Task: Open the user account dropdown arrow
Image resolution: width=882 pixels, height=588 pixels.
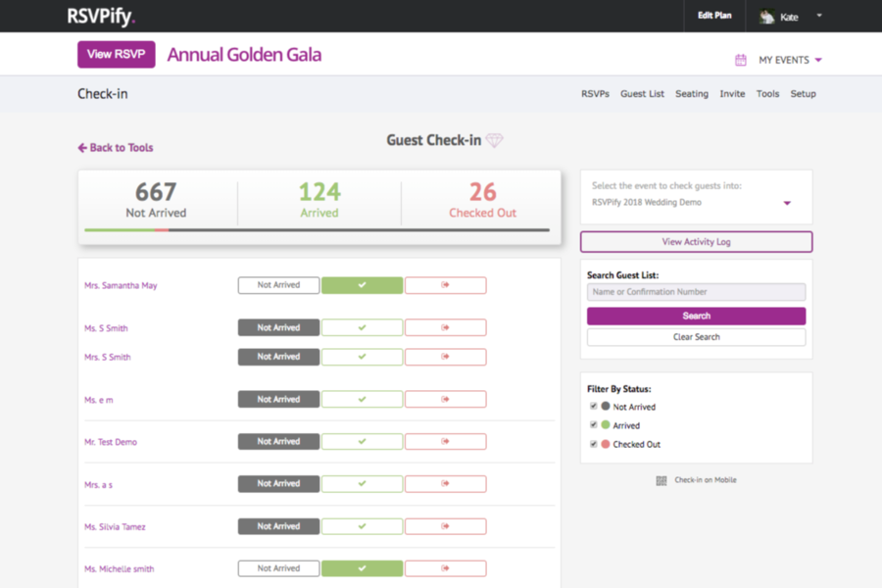Action: [819, 16]
